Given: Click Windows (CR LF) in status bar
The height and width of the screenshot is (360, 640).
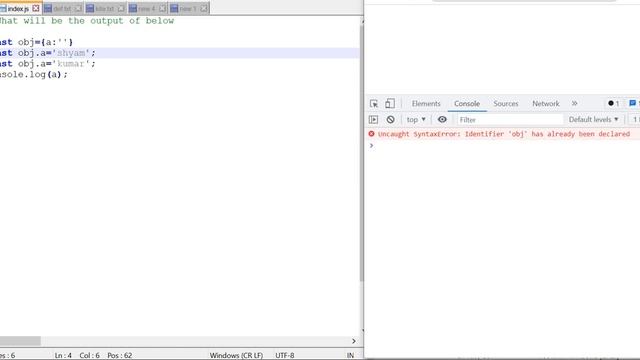Looking at the screenshot, I should click(236, 356).
